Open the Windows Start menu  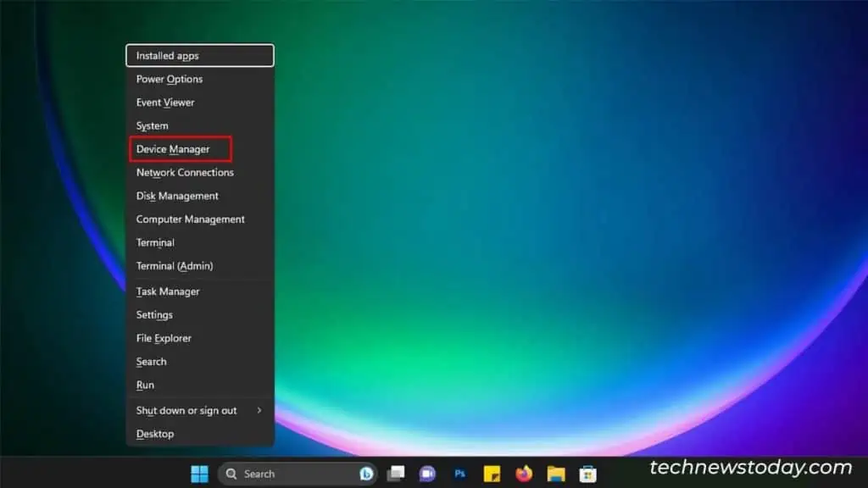[x=199, y=474]
